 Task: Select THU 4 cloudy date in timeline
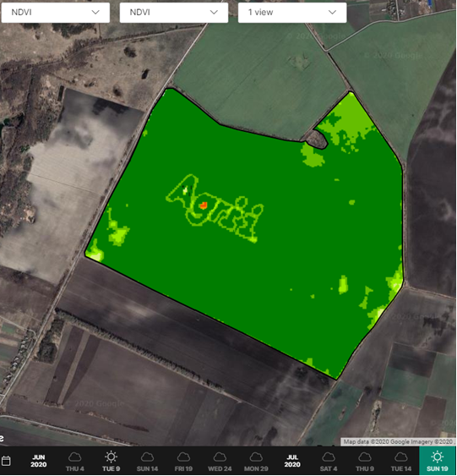coord(74,462)
